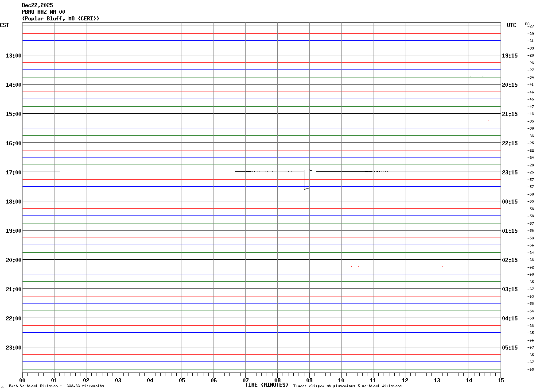The image size is (536, 392).
Task: Click the 05:15 UTC time label
Action: [509, 347]
